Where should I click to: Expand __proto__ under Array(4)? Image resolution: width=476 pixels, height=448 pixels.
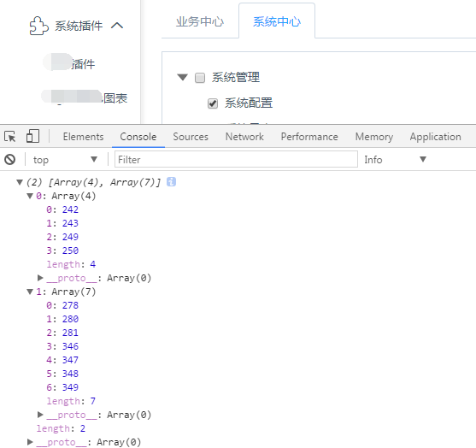40,278
